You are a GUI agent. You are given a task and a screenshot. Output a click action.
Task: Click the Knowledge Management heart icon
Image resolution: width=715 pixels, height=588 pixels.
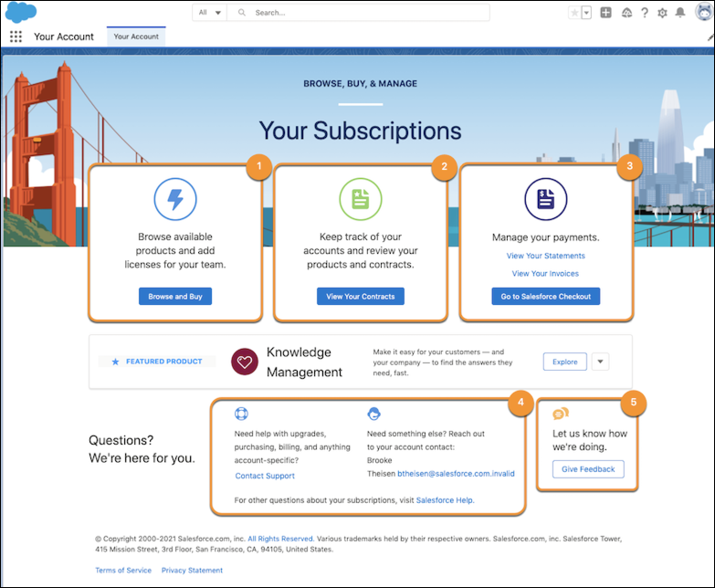point(245,362)
